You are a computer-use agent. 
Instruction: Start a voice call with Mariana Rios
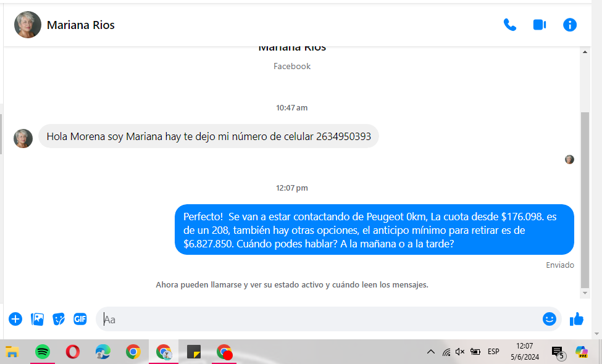pos(509,25)
